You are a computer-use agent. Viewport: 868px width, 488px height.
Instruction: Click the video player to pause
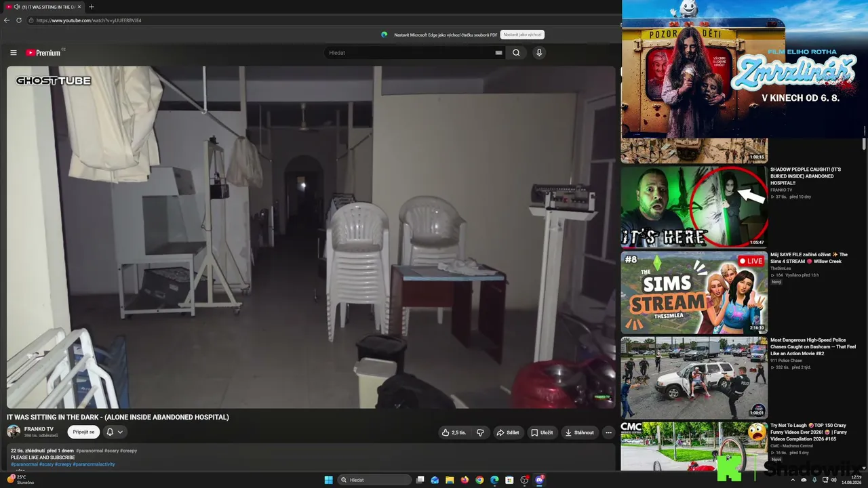[x=311, y=237]
